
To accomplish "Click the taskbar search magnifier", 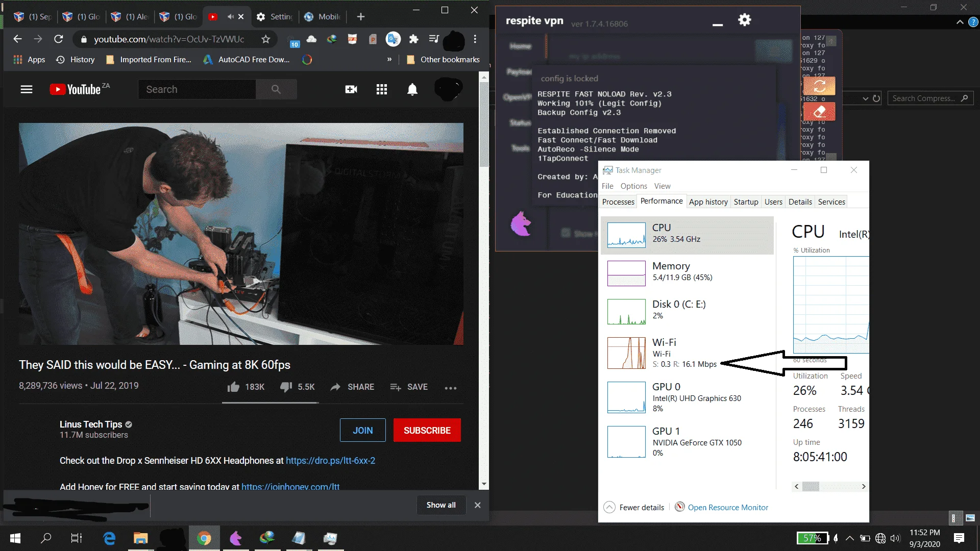I will point(46,538).
